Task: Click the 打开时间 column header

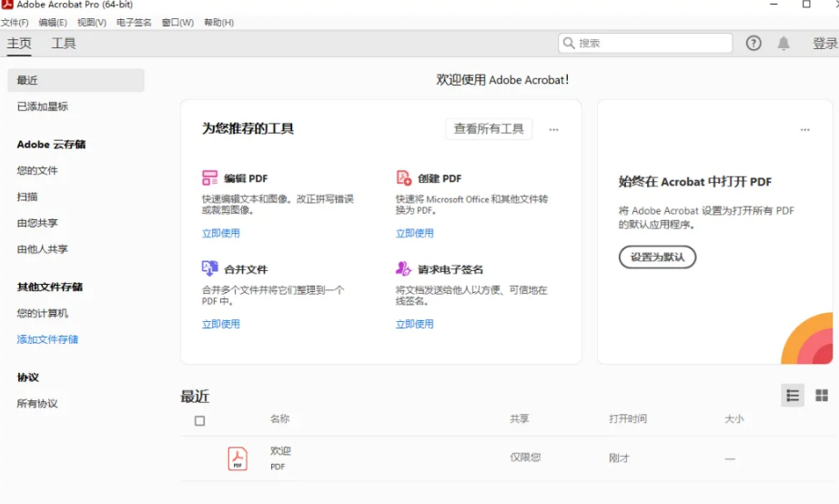Action: point(628,418)
